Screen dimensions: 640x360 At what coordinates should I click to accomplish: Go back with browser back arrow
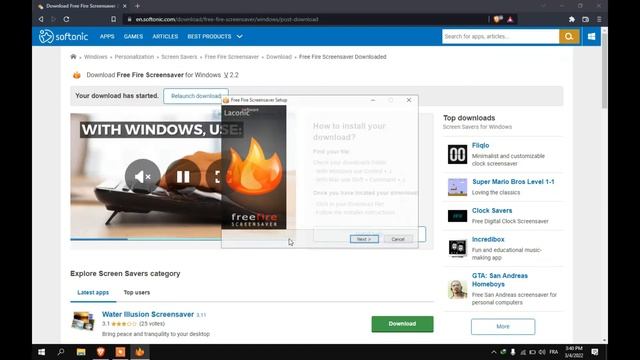point(41,19)
